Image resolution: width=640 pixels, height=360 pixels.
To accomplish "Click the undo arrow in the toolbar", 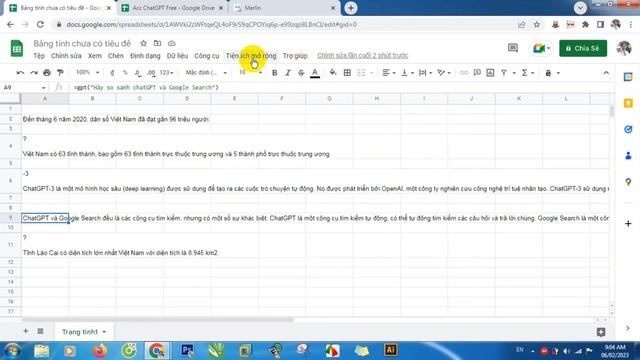I will tap(20, 73).
